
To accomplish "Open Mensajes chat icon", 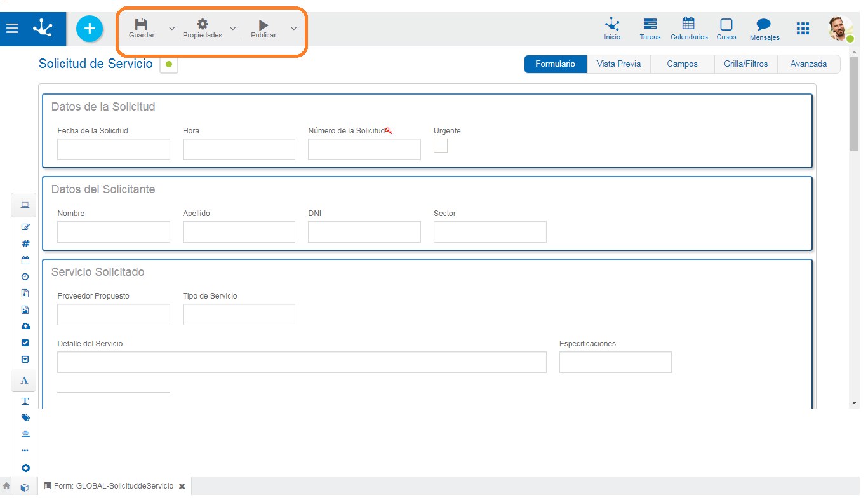I will [x=765, y=29].
